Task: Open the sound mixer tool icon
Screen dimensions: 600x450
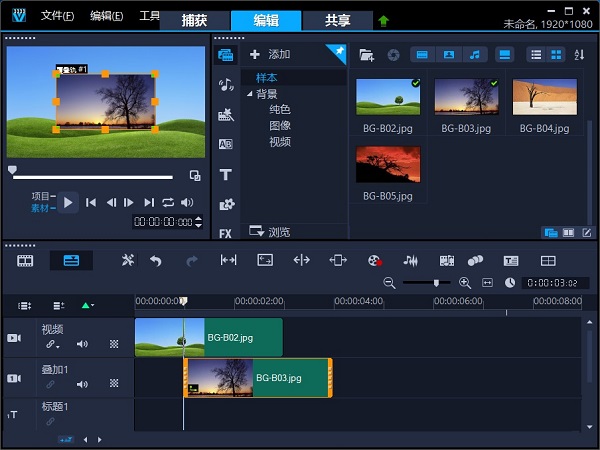Action: tap(410, 260)
